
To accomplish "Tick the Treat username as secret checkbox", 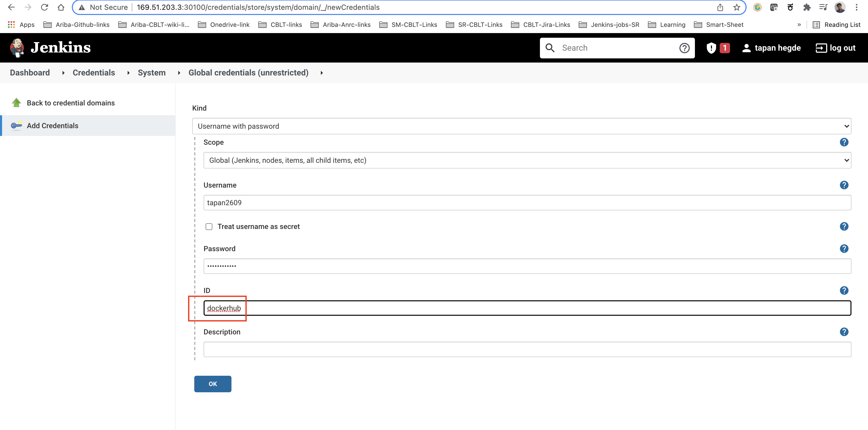I will (209, 226).
